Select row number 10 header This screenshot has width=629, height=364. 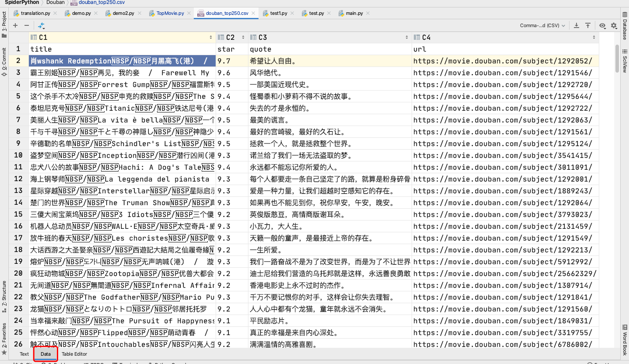tap(18, 155)
